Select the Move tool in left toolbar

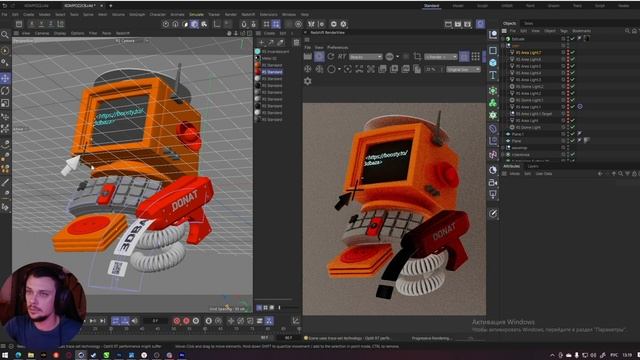(x=5, y=78)
